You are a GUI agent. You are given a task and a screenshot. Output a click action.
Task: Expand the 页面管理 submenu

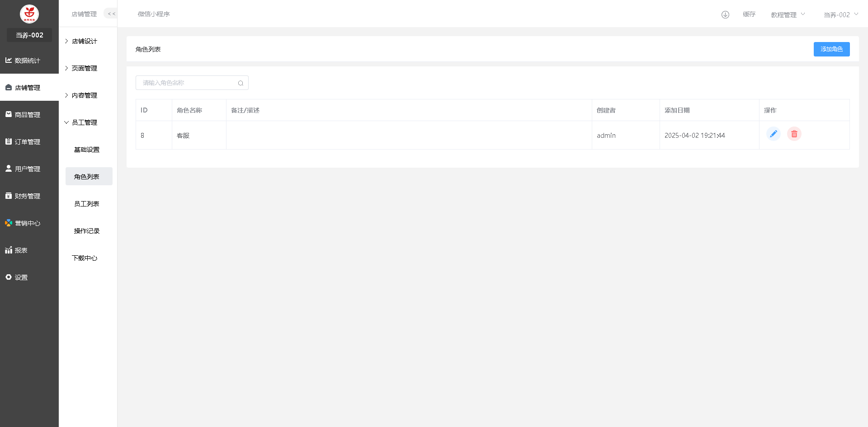pos(84,68)
